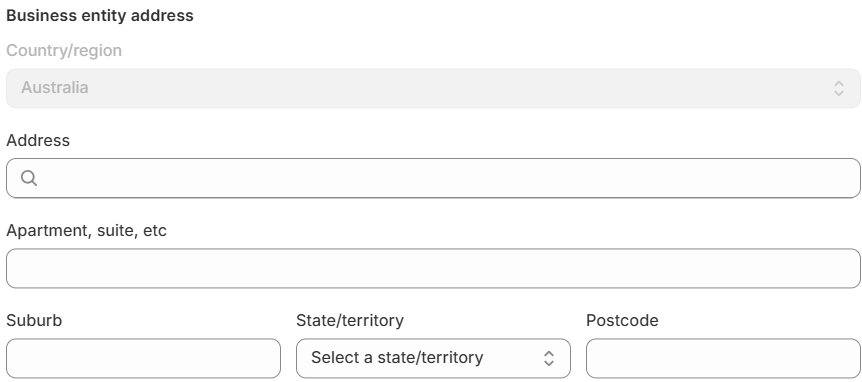862x382 pixels.
Task: Focus the Address search input
Action: 433,178
